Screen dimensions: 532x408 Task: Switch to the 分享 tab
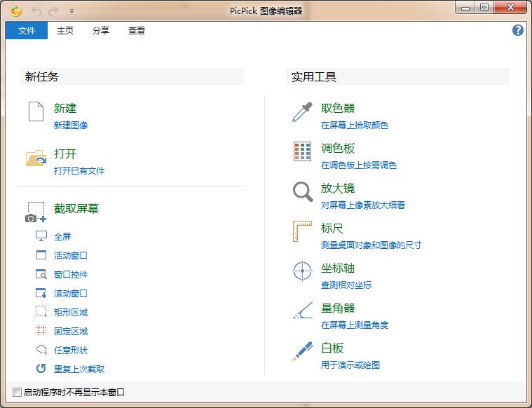101,31
